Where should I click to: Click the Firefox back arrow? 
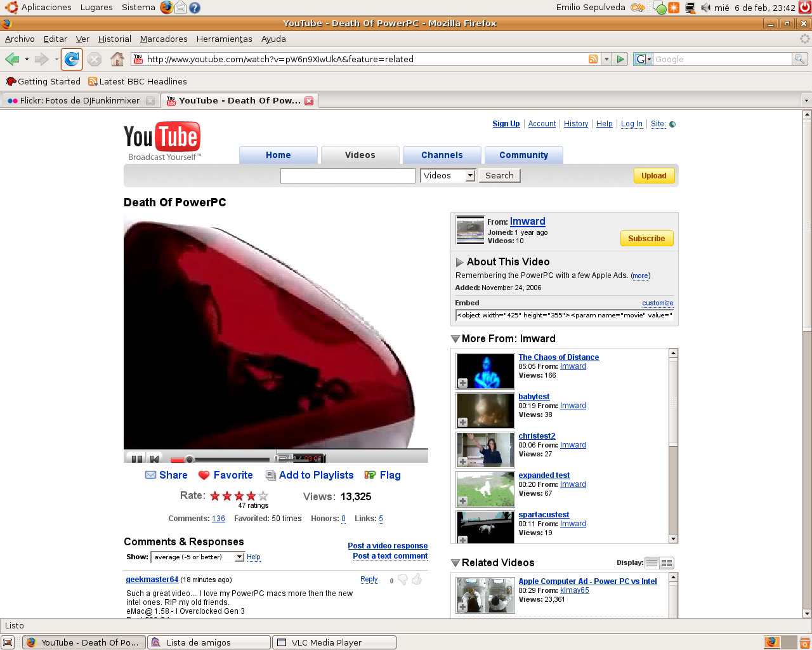(x=12, y=59)
